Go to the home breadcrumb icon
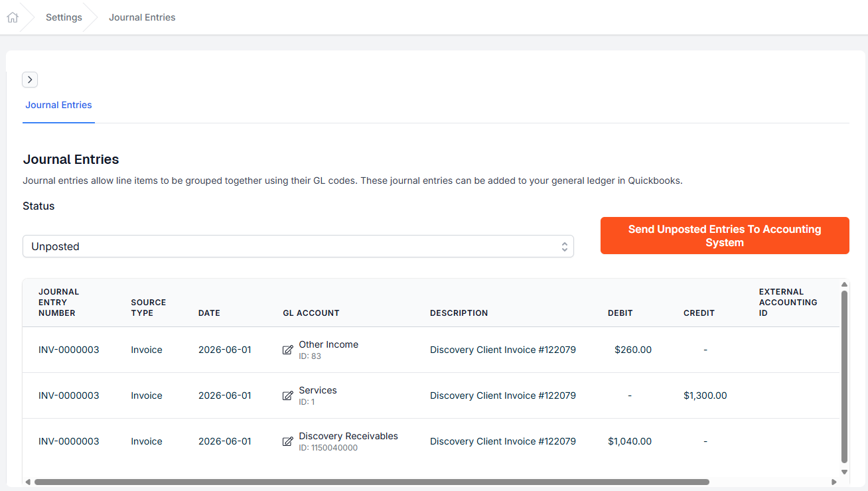868x491 pixels. point(12,18)
